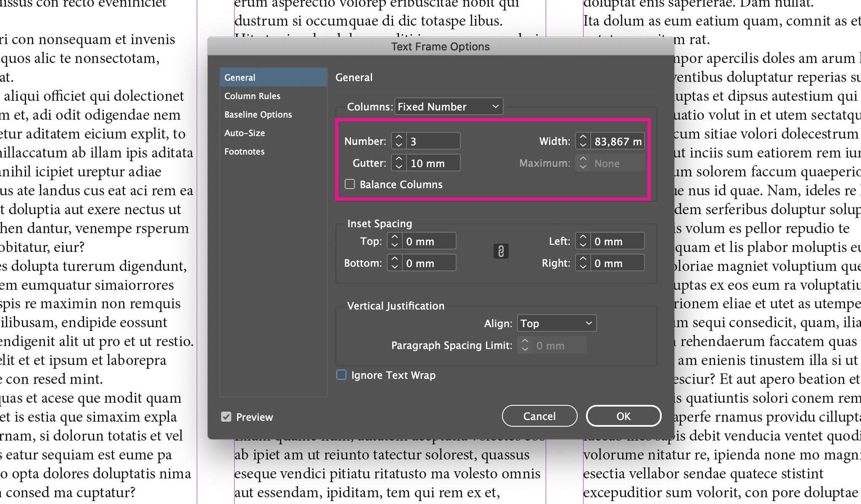Increase Left inset spacing stepper
Screen dimensions: 861x504
583,237
